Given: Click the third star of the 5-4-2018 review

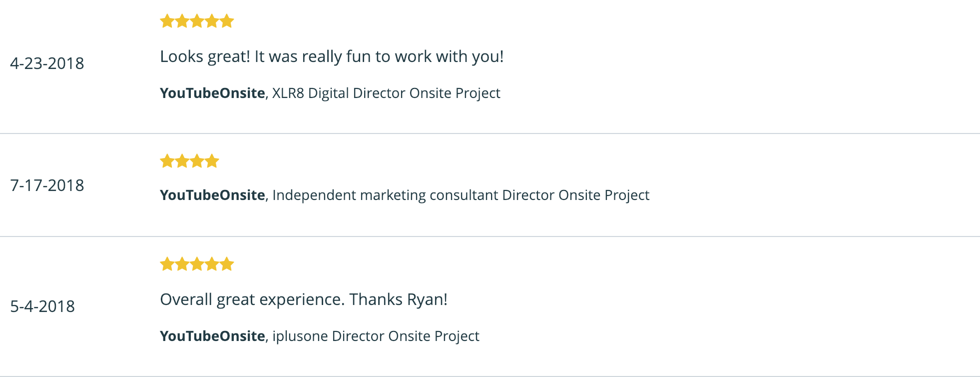Looking at the screenshot, I should [x=197, y=264].
